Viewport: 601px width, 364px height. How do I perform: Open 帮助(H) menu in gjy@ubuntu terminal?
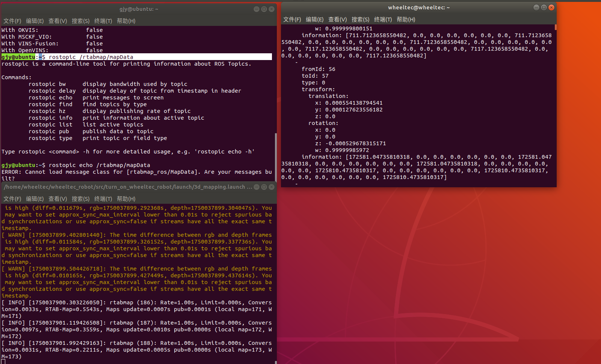(x=126, y=21)
